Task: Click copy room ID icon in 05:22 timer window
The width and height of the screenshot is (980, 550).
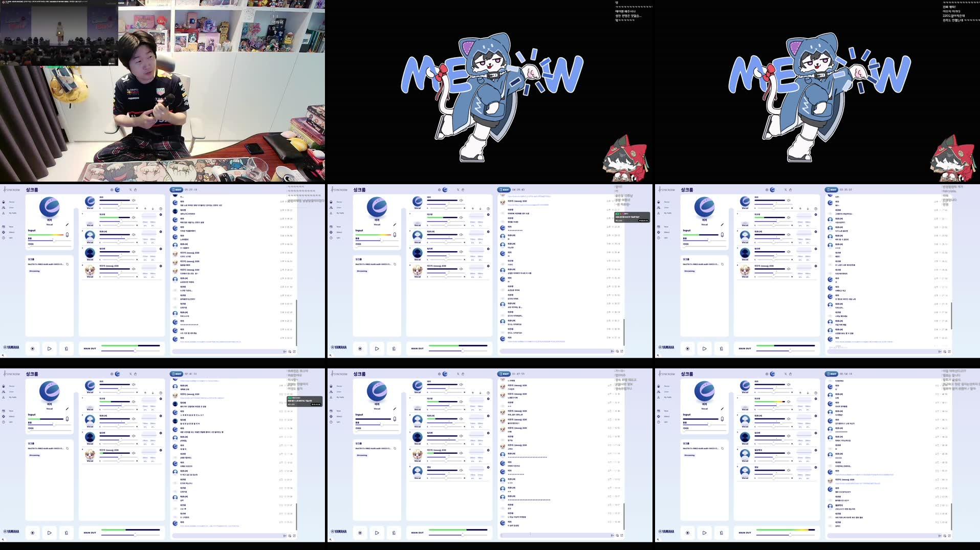Action: tap(67, 265)
